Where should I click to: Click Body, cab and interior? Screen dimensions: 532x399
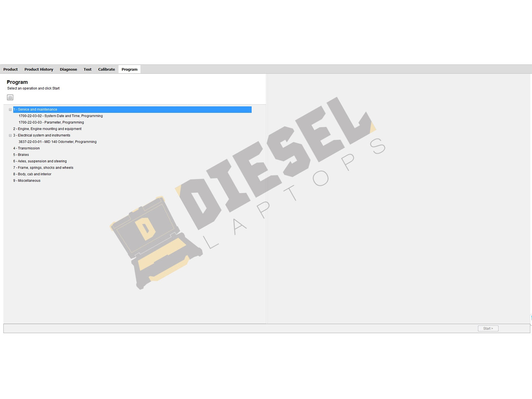tap(32, 174)
